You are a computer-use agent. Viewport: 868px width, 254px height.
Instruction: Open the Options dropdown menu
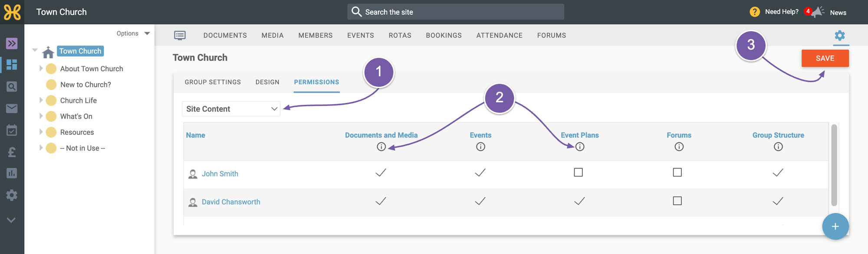[133, 33]
